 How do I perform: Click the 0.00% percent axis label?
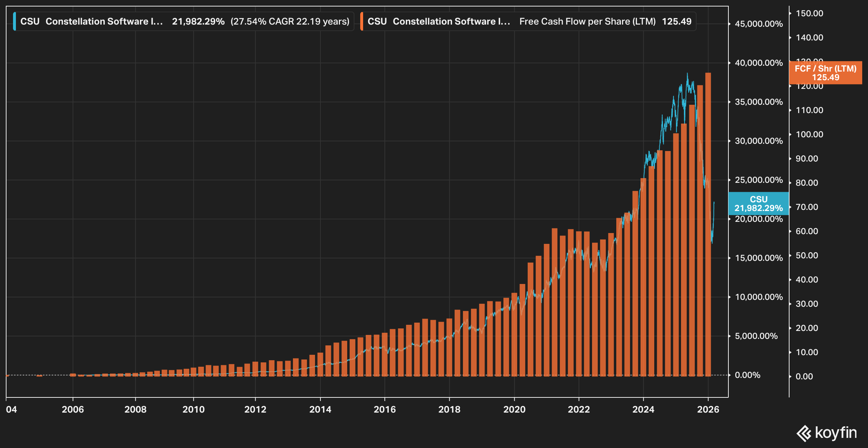[x=747, y=375]
